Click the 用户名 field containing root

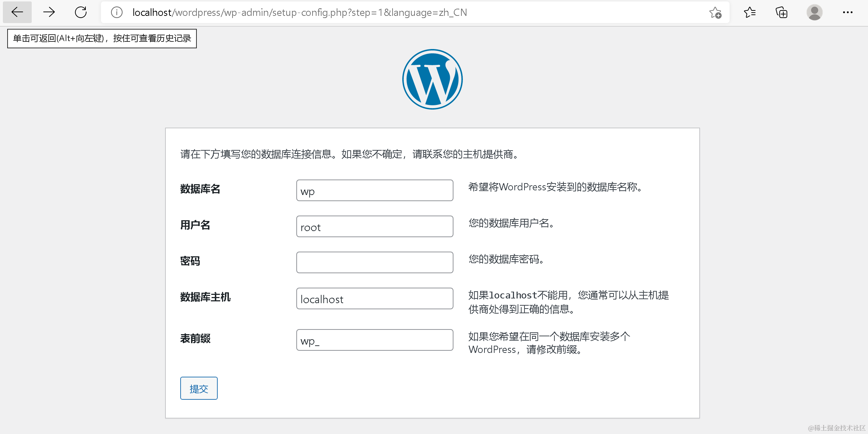pos(375,226)
